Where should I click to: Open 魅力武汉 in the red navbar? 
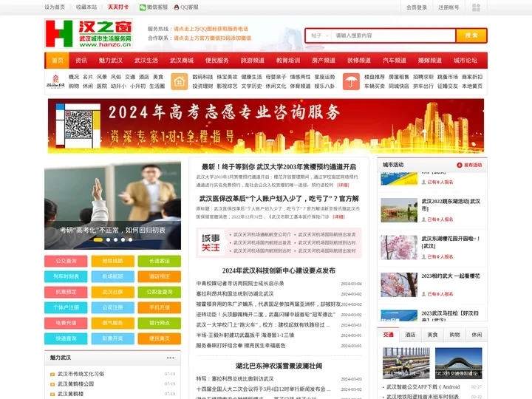tap(111, 61)
